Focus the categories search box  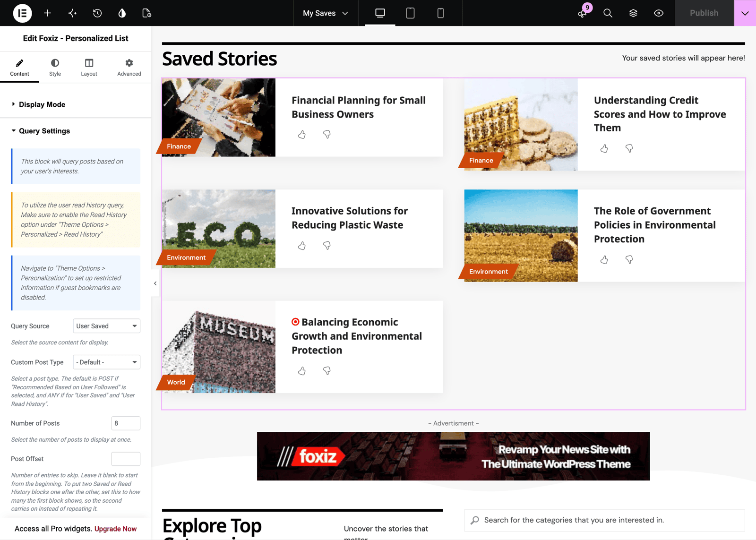point(605,520)
